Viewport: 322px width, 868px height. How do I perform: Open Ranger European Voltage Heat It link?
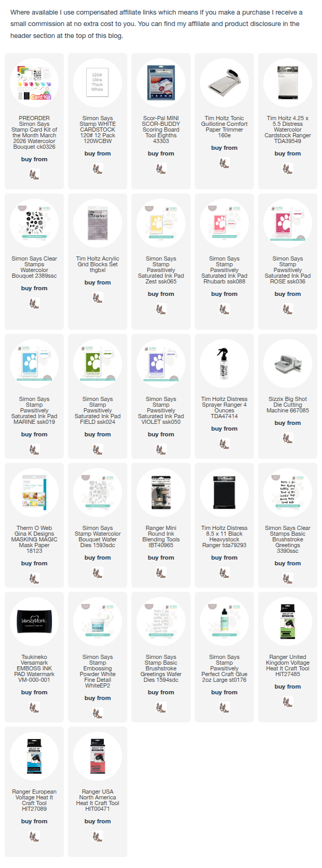pos(34,800)
